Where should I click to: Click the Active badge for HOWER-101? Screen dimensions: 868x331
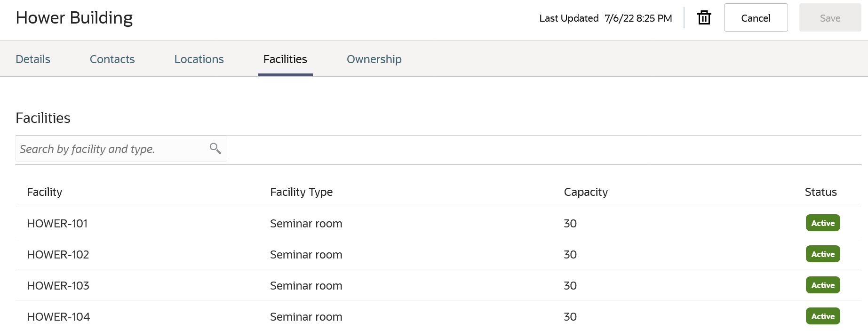pyautogui.click(x=823, y=223)
